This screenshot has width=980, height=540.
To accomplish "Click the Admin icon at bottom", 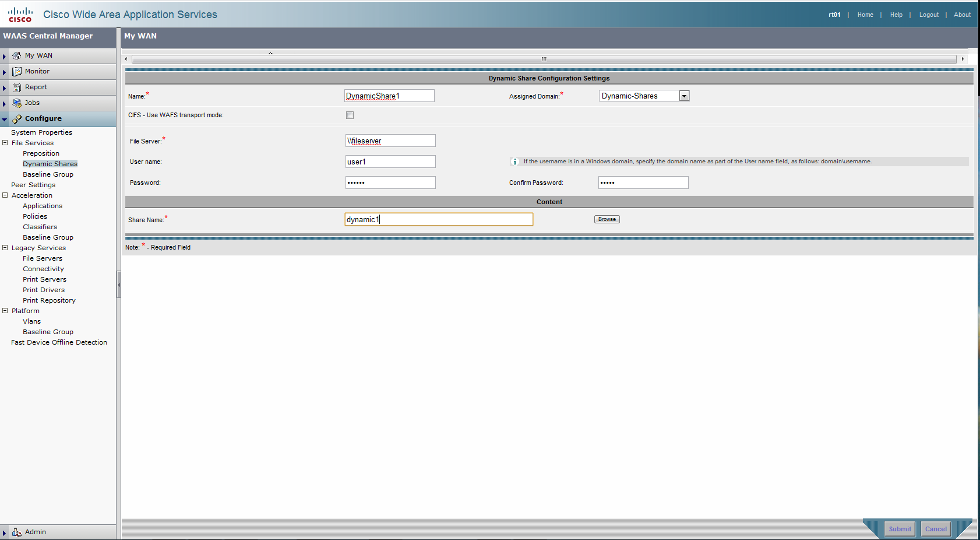I will pos(17,532).
